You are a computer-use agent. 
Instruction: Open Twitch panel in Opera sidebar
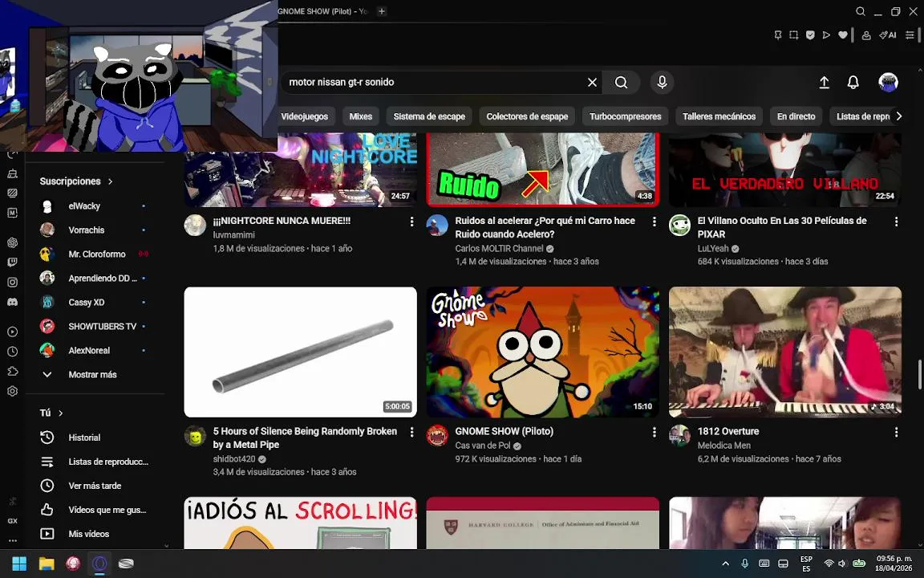12,262
